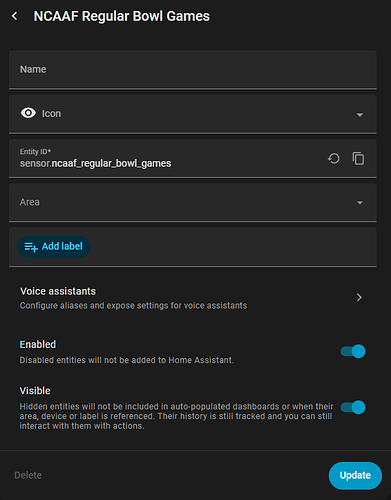
Task: Go back using the arrow icon
Action: (x=14, y=16)
